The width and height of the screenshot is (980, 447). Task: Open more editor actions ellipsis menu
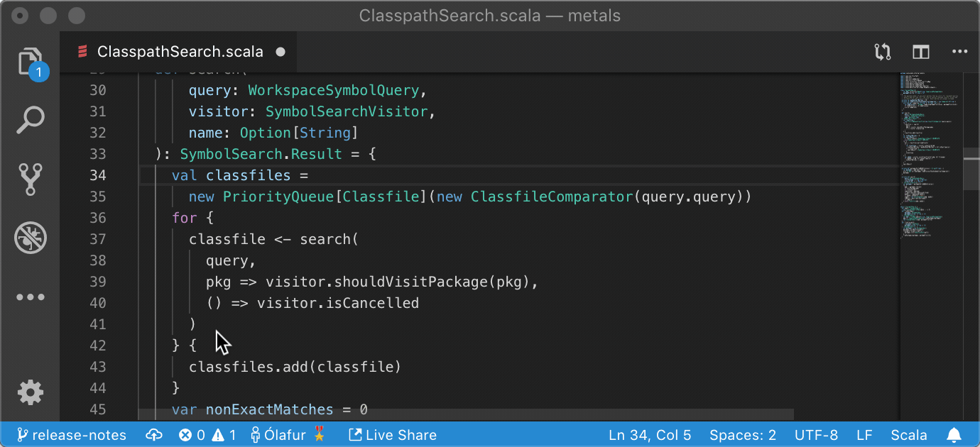coord(960,51)
